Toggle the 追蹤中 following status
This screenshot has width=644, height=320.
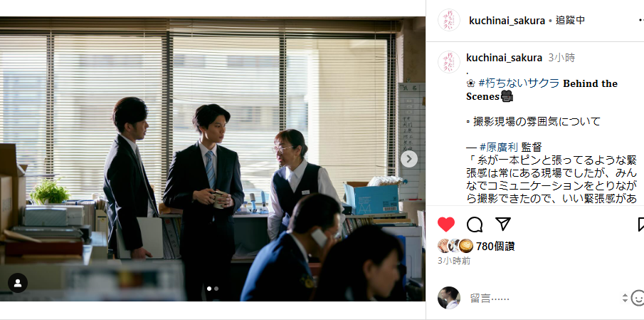[x=570, y=20]
